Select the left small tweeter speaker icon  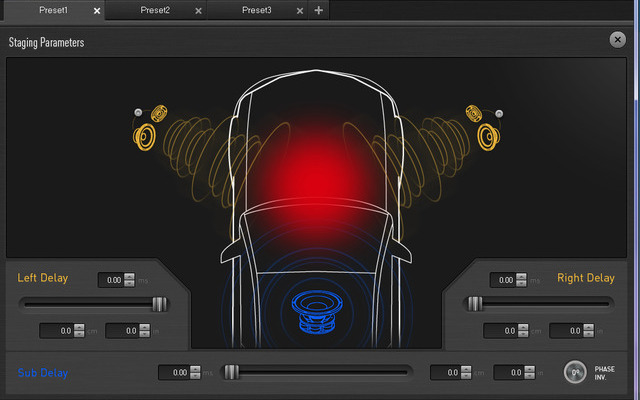(x=159, y=113)
